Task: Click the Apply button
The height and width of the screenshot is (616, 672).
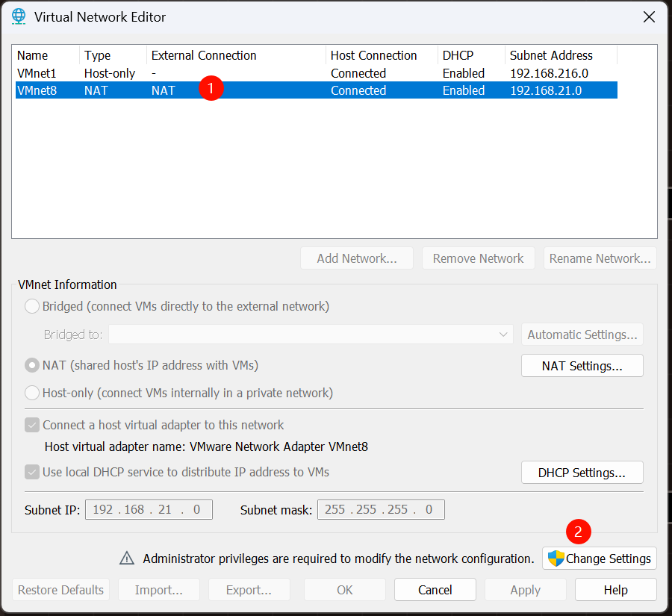Action: [526, 590]
